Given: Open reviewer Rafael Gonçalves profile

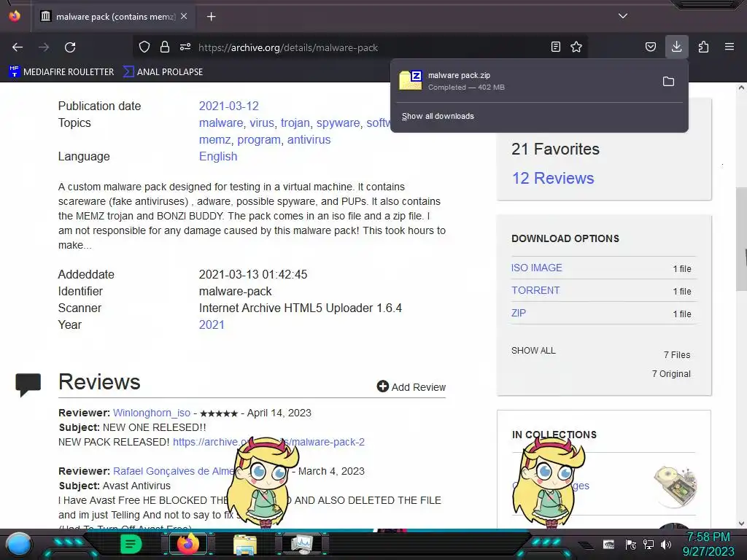Looking at the screenshot, I should click(x=174, y=471).
